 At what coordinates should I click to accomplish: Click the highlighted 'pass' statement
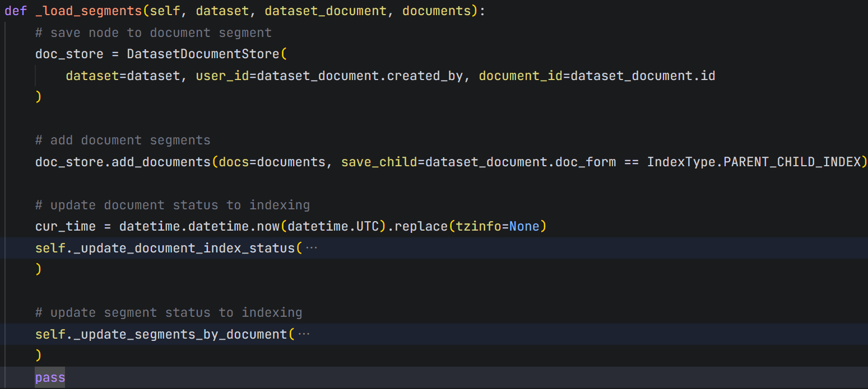coord(50,377)
